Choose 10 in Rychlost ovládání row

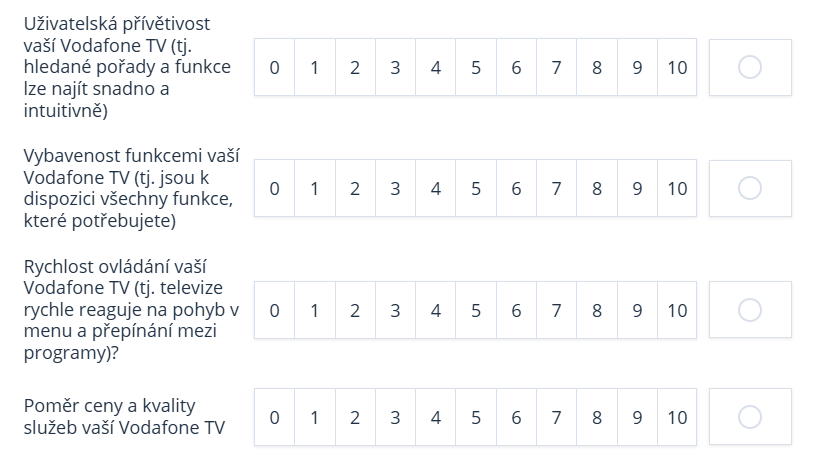(x=677, y=310)
